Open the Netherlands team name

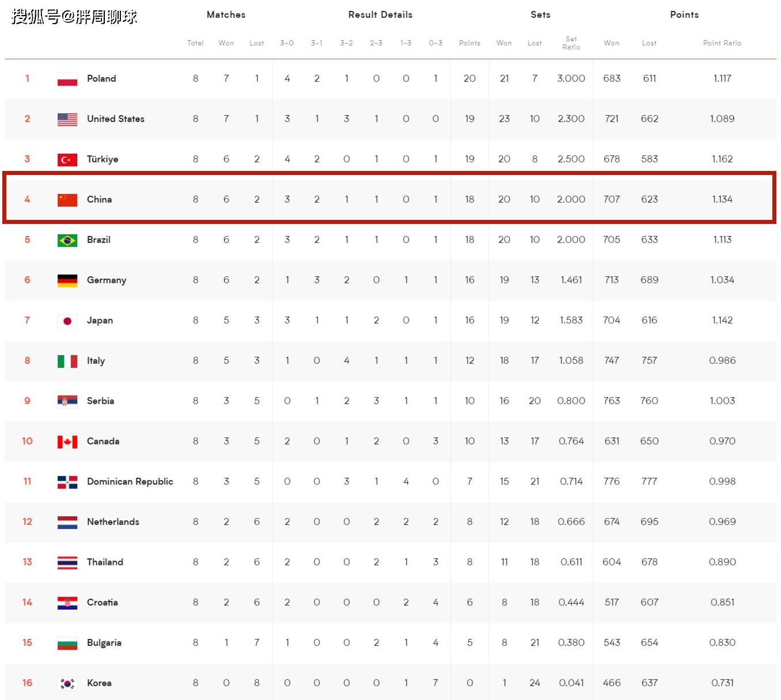[x=113, y=522]
